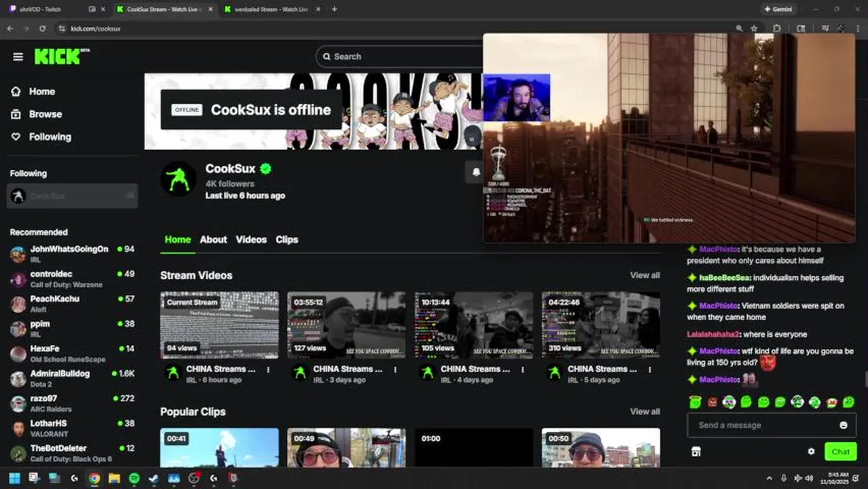868x489 pixels.
Task: Open Spotify from the taskbar
Action: [134, 478]
